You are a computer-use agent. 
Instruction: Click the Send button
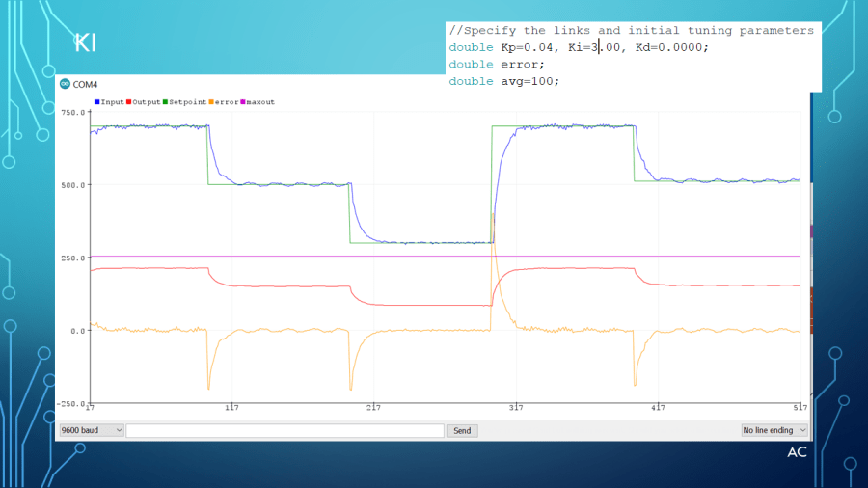pyautogui.click(x=462, y=430)
